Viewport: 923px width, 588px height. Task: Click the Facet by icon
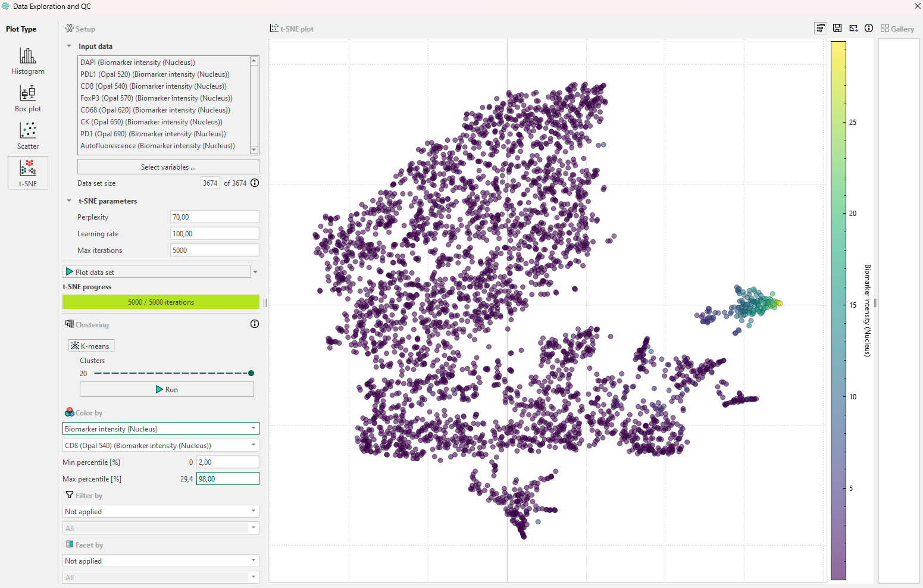(x=70, y=544)
